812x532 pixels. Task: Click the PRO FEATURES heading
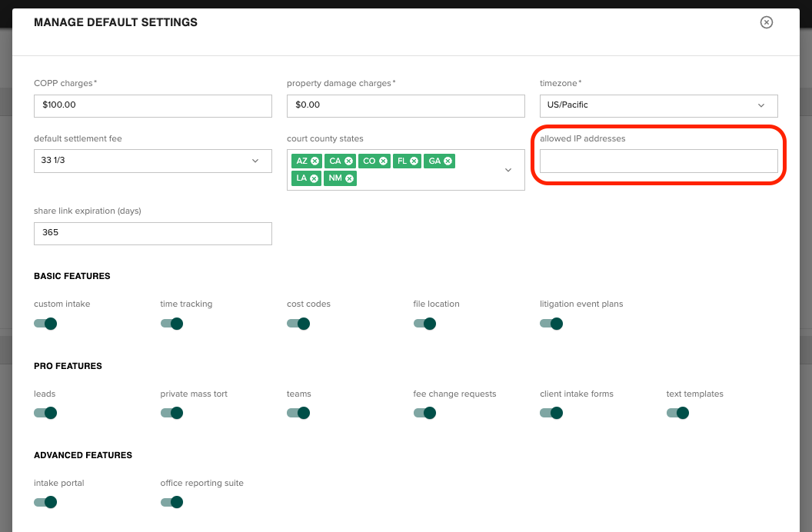pyautogui.click(x=68, y=366)
